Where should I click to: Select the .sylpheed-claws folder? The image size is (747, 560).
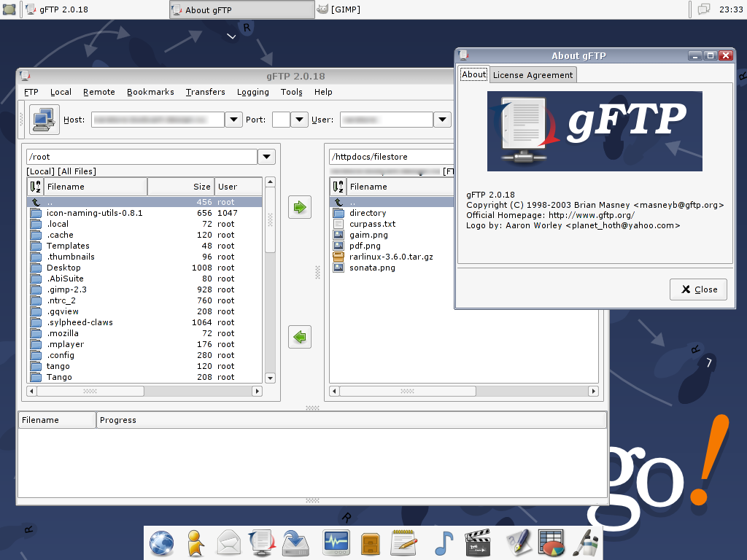tap(144, 322)
